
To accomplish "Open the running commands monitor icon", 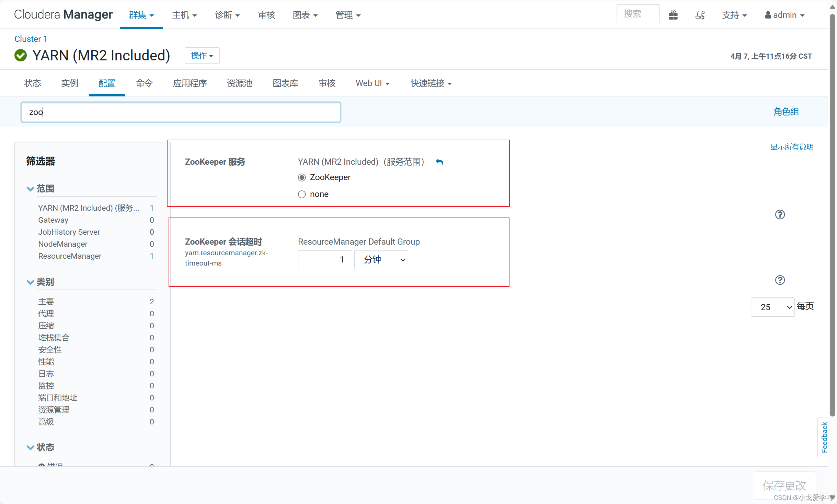I will tap(700, 15).
